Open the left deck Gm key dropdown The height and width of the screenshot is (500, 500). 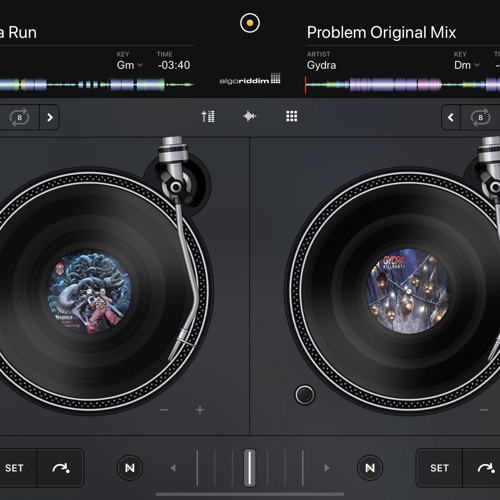129,65
